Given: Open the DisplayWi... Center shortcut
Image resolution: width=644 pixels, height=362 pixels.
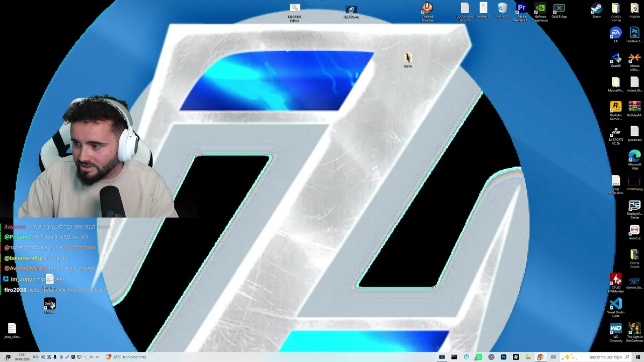Looking at the screenshot, I should tap(634, 210).
